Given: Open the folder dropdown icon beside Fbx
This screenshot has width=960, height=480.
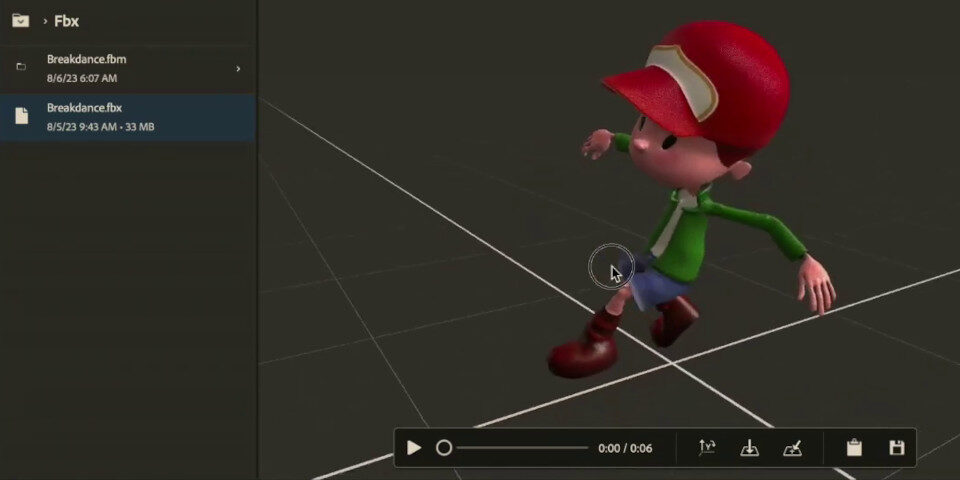Looking at the screenshot, I should tap(20, 20).
